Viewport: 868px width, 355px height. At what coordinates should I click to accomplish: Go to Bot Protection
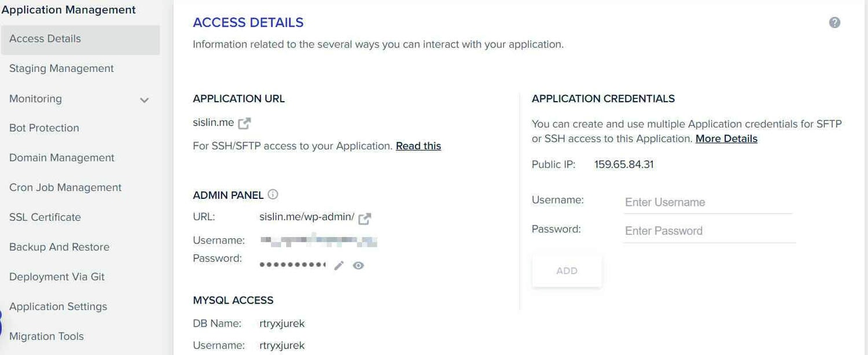click(x=44, y=128)
